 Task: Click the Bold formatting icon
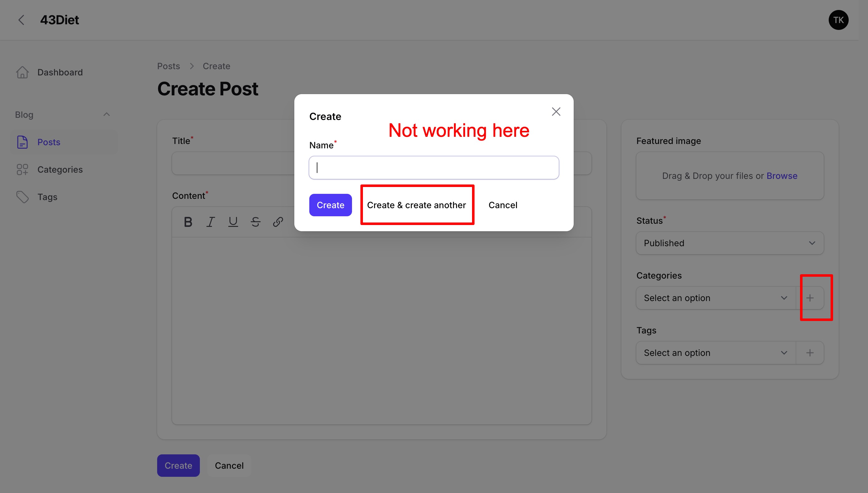188,222
